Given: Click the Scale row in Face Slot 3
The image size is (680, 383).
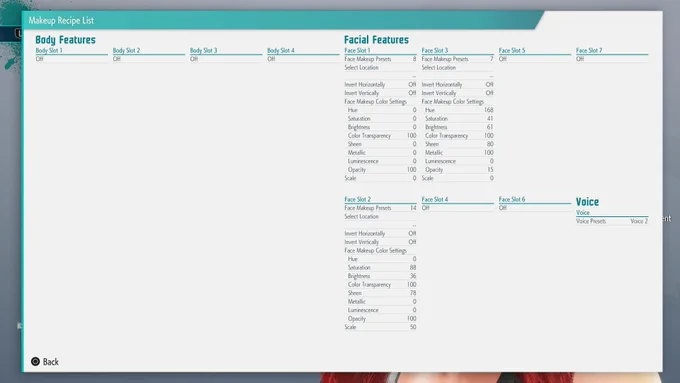Looking at the screenshot, I should [458, 178].
